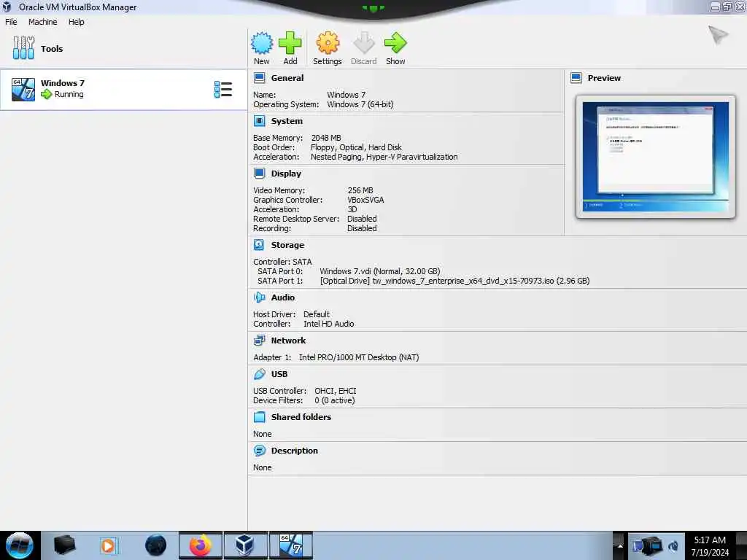Screen dimensions: 747x560
Task: Open the Windows Start orb
Action: tap(20, 545)
